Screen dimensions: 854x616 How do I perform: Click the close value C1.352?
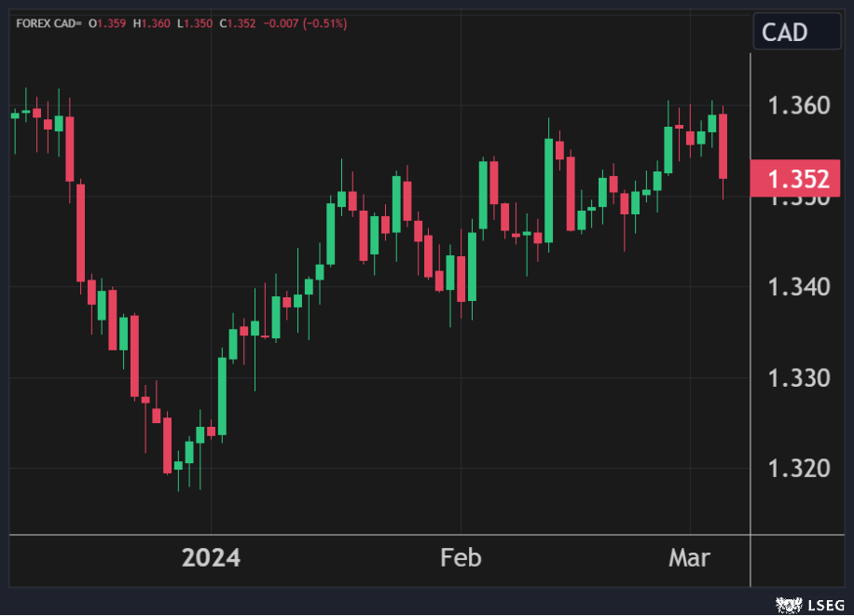coord(237,23)
